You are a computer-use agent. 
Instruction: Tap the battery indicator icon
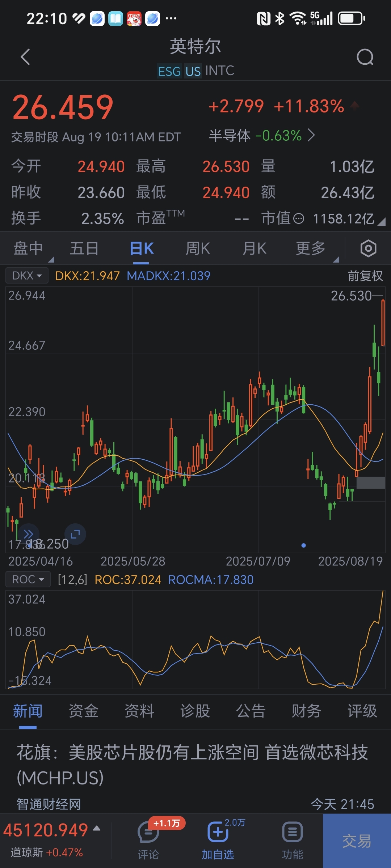click(x=352, y=18)
